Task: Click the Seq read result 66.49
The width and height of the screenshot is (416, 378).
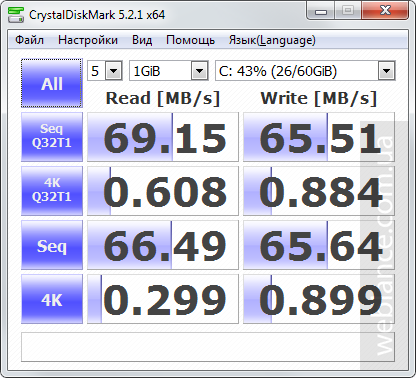Action: click(163, 245)
